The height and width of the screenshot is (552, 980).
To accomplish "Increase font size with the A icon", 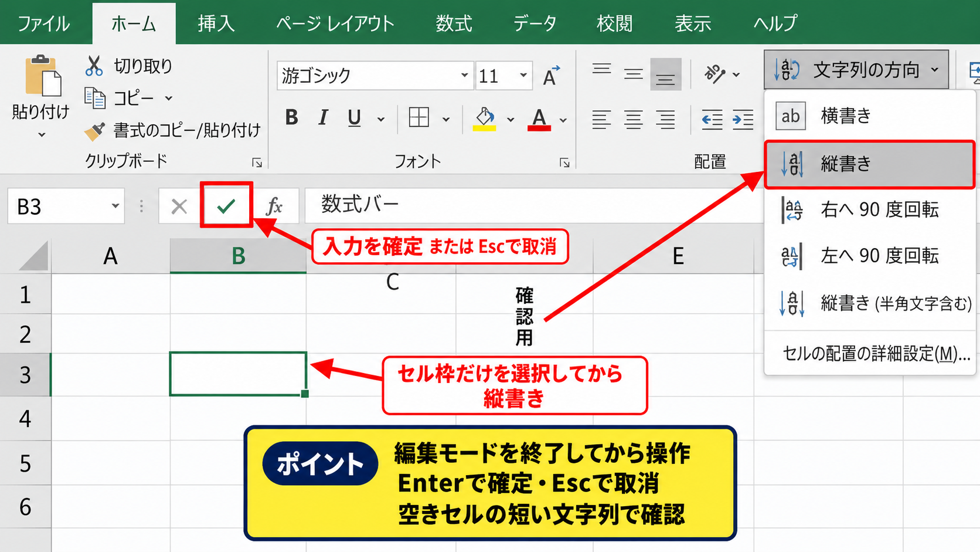I will coord(551,76).
